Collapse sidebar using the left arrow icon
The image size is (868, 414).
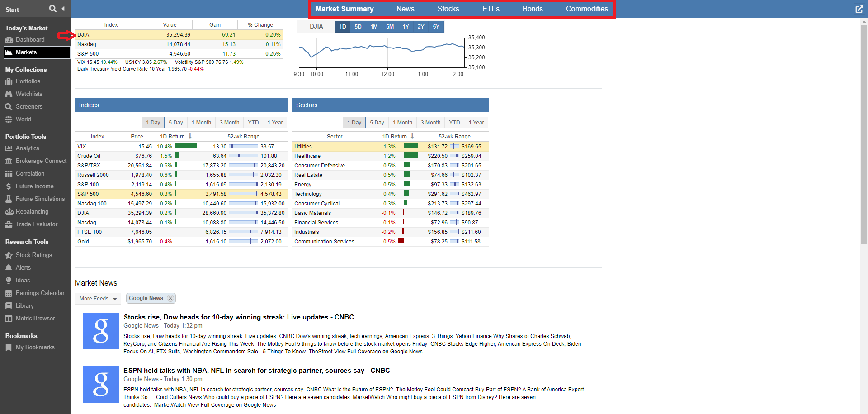pos(63,9)
